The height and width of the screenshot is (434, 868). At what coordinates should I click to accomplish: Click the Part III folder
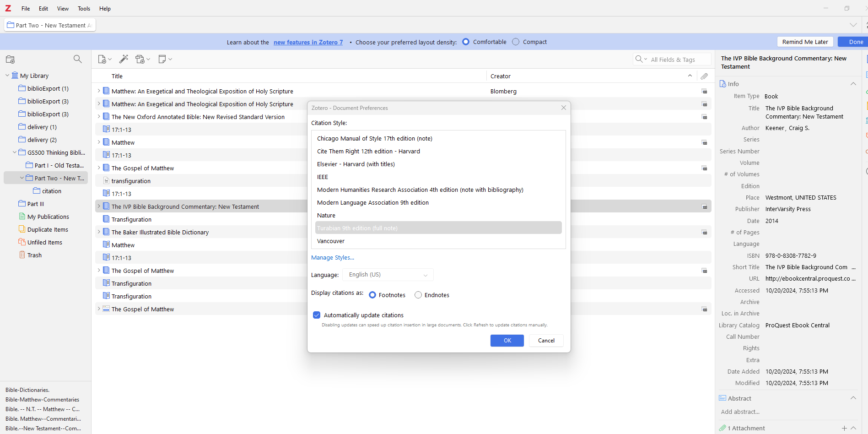tap(22, 204)
